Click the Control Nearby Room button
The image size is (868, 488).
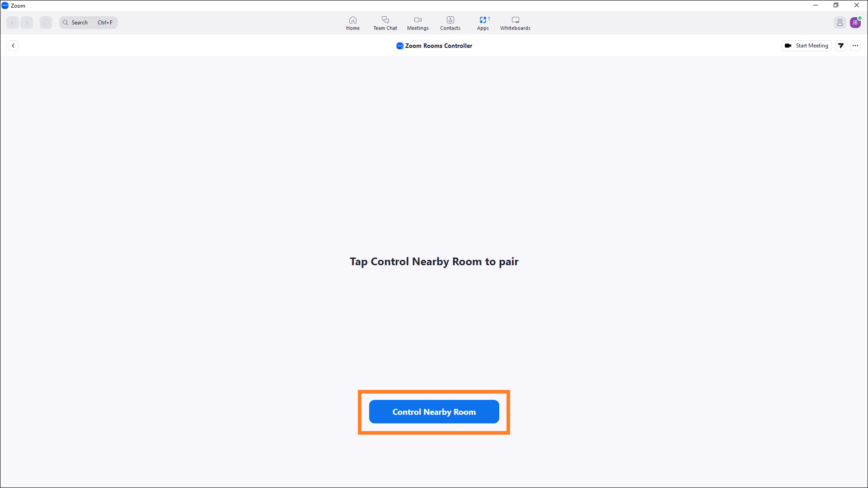(x=434, y=412)
